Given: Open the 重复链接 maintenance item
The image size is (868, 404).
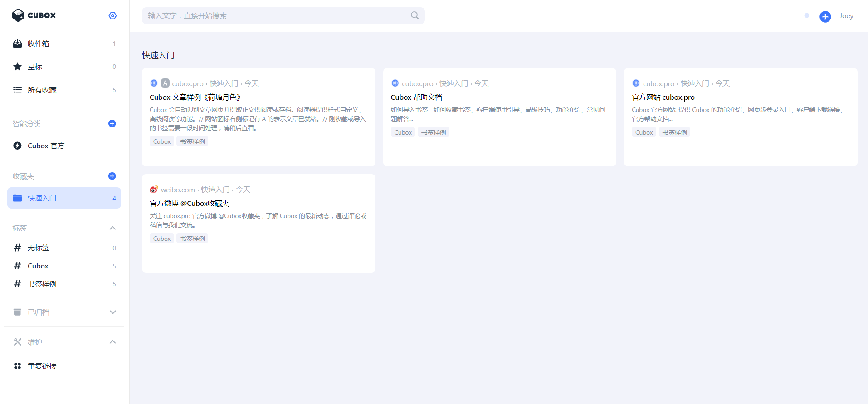Looking at the screenshot, I should click(x=64, y=366).
